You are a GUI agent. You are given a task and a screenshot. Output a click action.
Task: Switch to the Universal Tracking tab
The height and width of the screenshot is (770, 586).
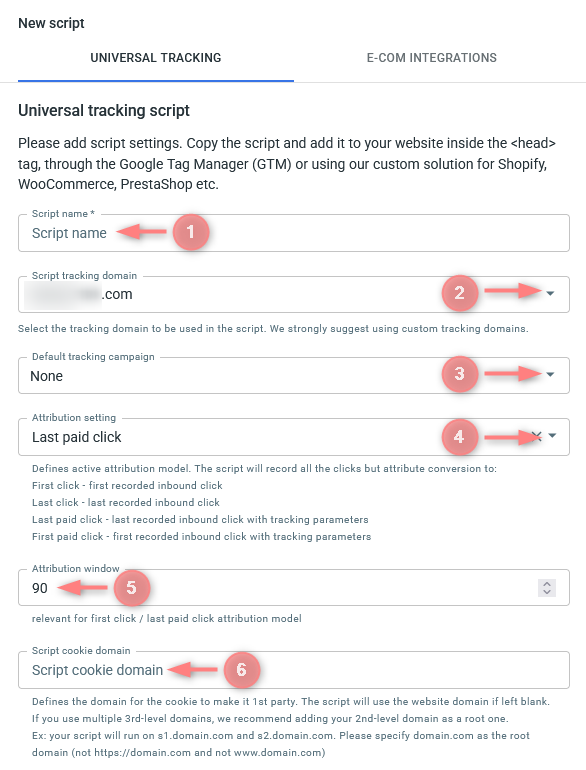point(156,58)
